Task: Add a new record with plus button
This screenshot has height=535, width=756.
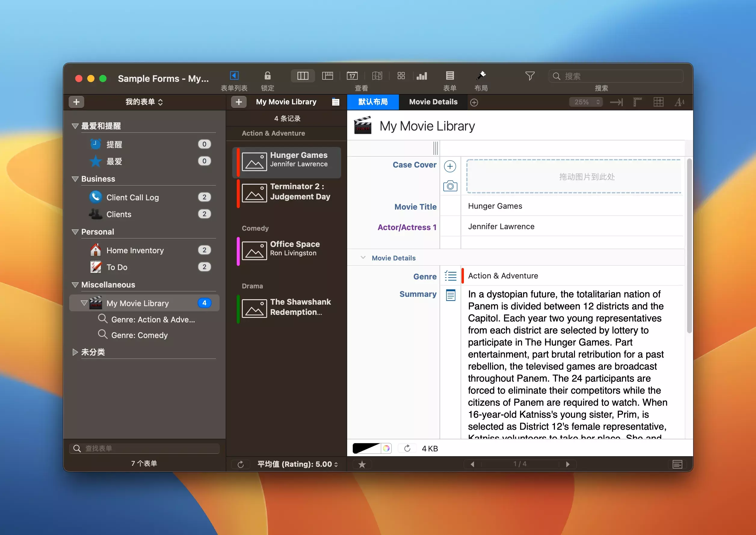Action: pyautogui.click(x=239, y=102)
